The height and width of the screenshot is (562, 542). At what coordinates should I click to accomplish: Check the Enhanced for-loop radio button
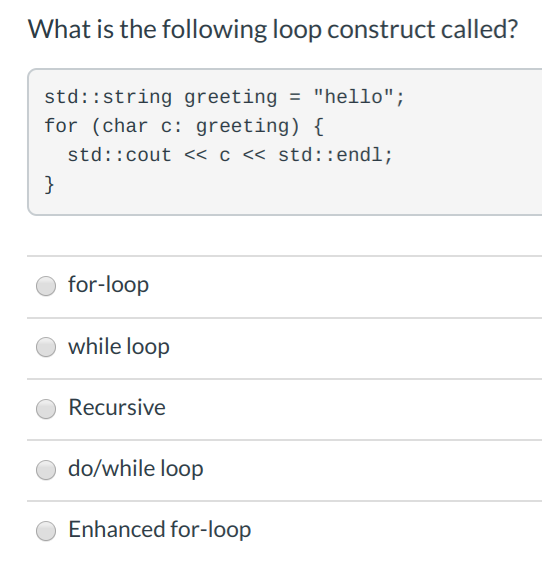[46, 531]
